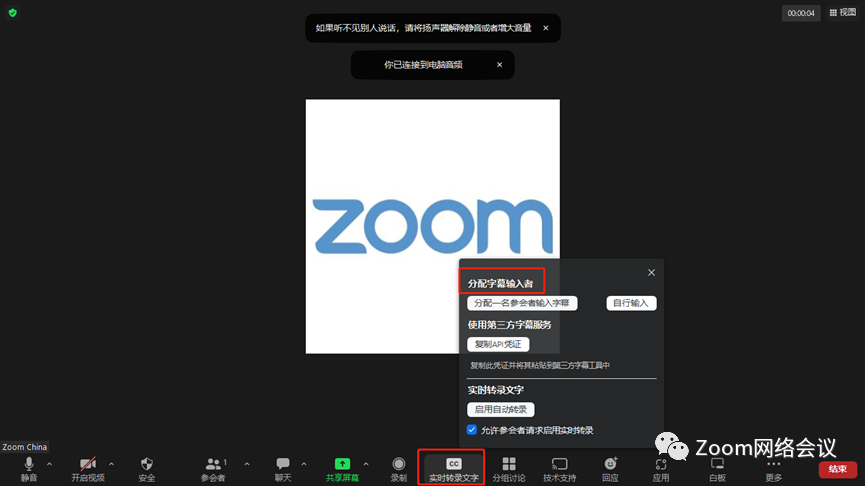
Task: Expand share screen options arrow
Action: pos(366,464)
